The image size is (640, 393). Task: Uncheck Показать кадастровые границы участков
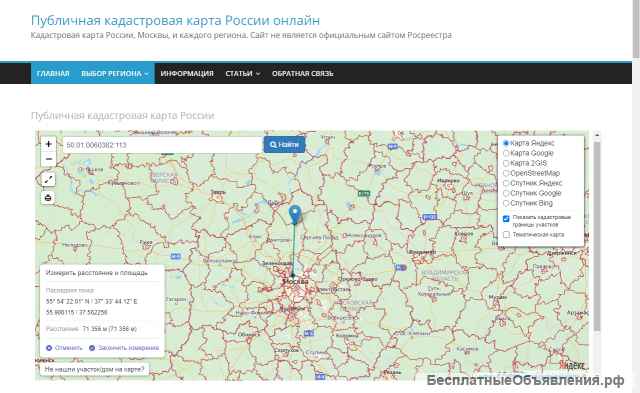[x=506, y=219]
